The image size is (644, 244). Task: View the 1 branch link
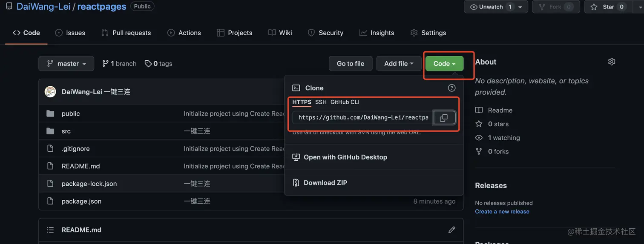[119, 63]
